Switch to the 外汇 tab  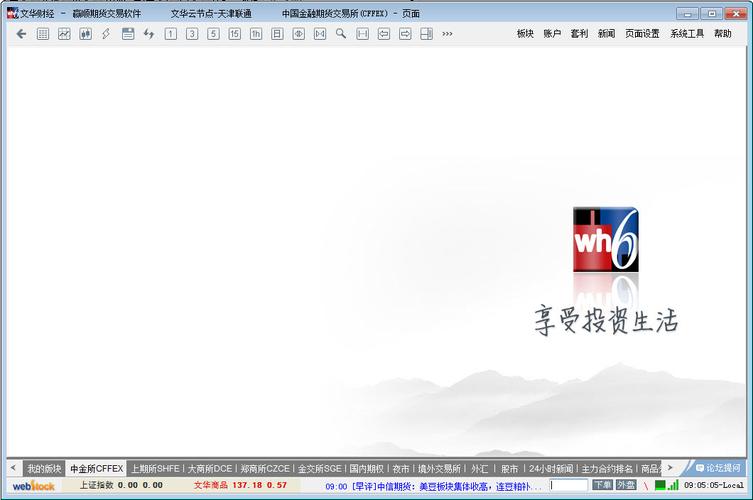point(479,468)
